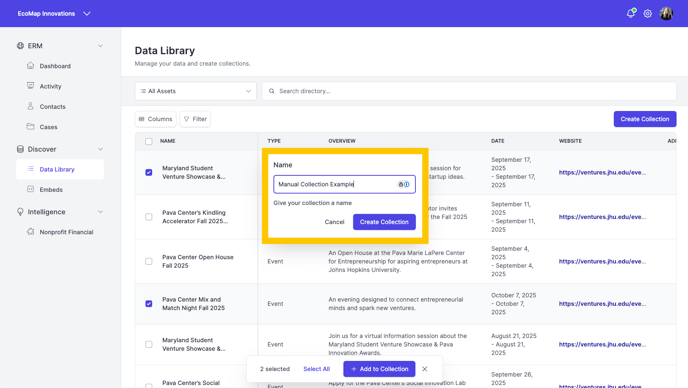Click the Activity icon
This screenshot has height=388, width=688.
[x=30, y=86]
